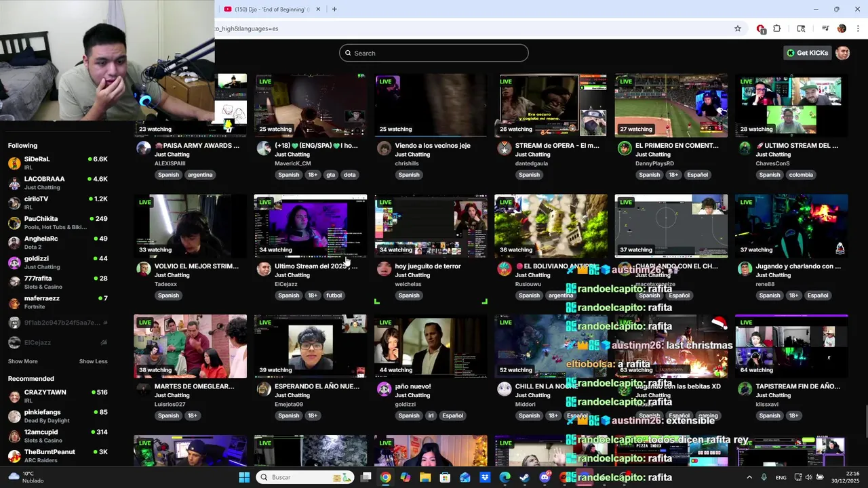Open the red ad-blocker extension icon
The width and height of the screenshot is (868, 488).
(x=760, y=28)
